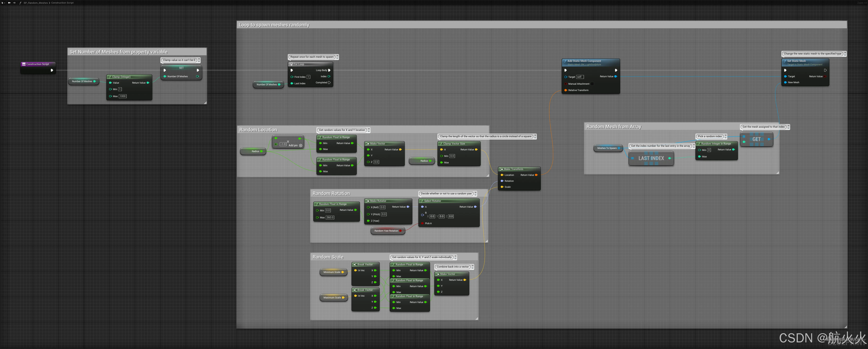Click Construction Script node's exec output pin
This screenshot has height=349, width=868.
point(52,70)
